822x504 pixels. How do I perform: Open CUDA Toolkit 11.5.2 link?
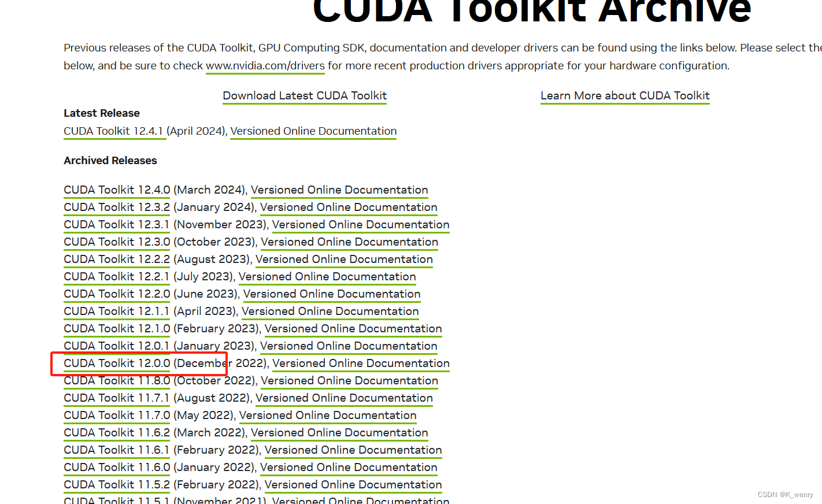click(x=117, y=485)
